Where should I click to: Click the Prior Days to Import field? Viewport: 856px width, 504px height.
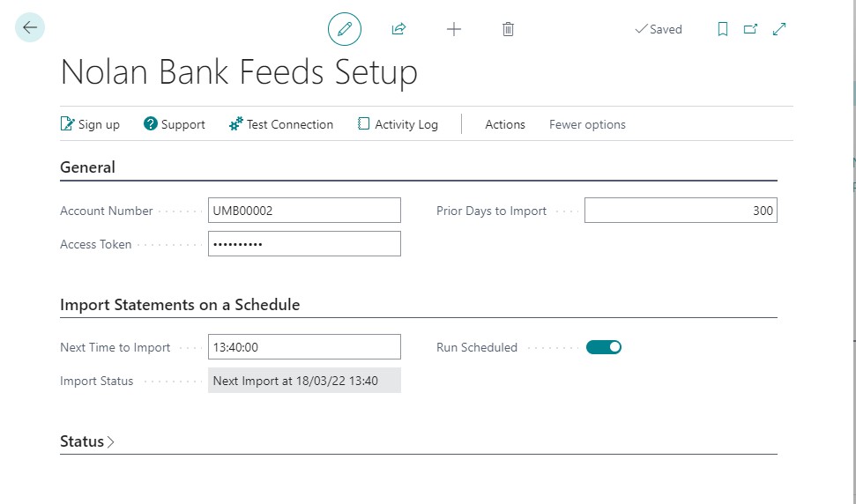(681, 211)
